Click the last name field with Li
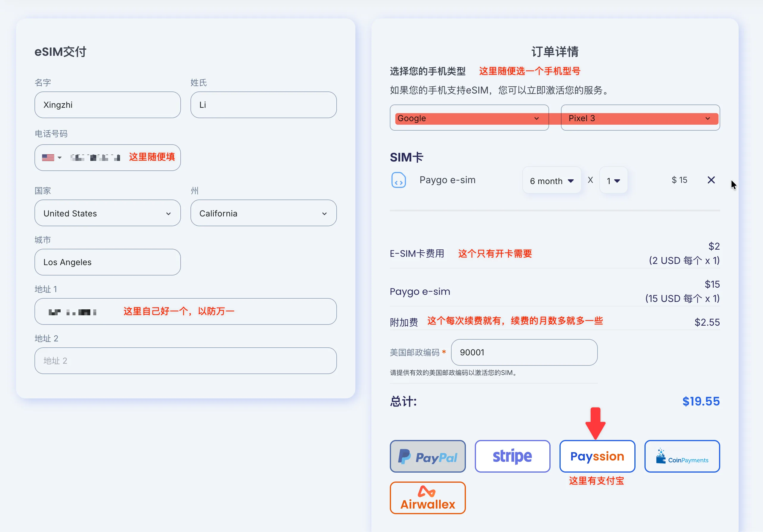This screenshot has width=763, height=532. coord(263,104)
